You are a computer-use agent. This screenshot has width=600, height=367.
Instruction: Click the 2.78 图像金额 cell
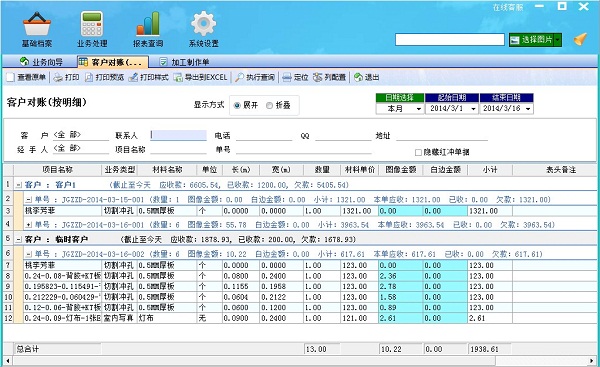pos(401,287)
